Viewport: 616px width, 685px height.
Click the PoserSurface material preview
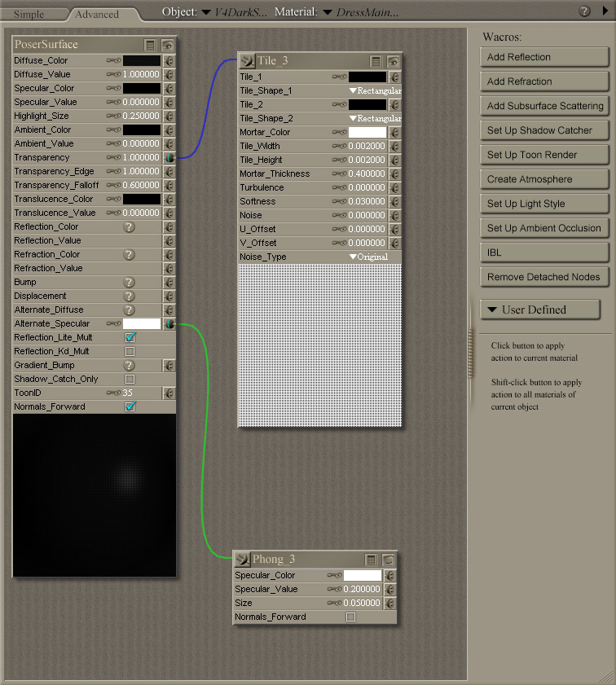tap(95, 495)
